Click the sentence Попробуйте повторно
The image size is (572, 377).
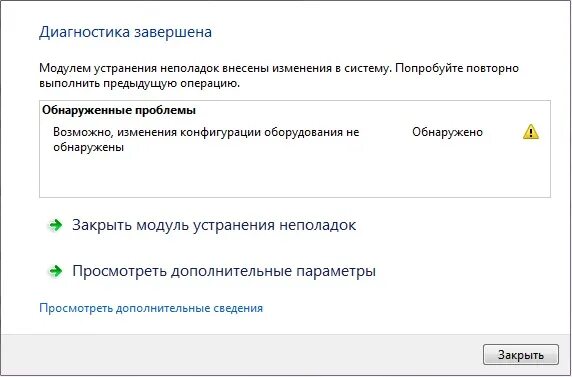[x=457, y=68]
